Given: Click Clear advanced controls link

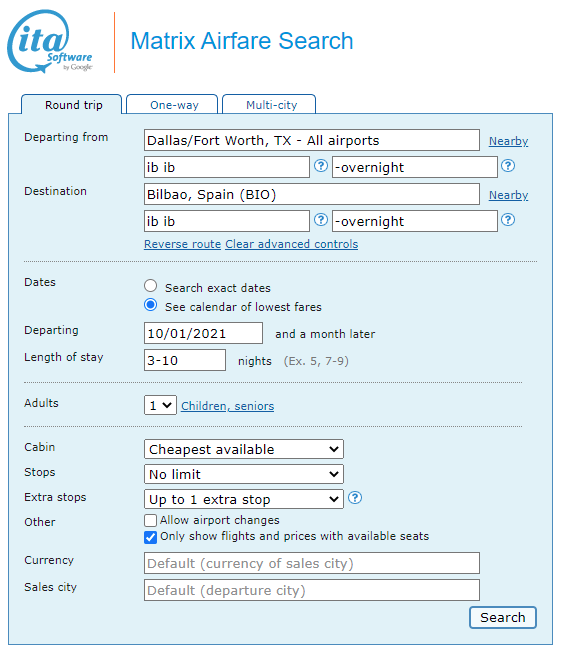Looking at the screenshot, I should [x=292, y=244].
